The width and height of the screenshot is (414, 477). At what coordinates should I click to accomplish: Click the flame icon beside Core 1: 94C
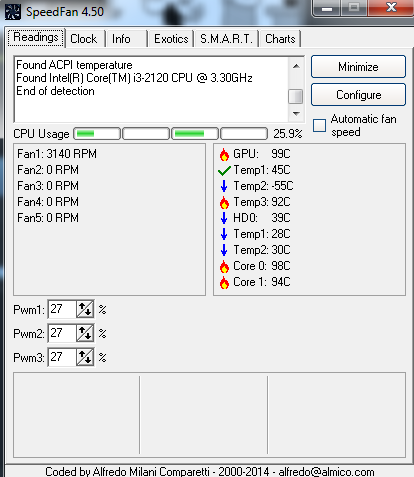pyautogui.click(x=224, y=282)
